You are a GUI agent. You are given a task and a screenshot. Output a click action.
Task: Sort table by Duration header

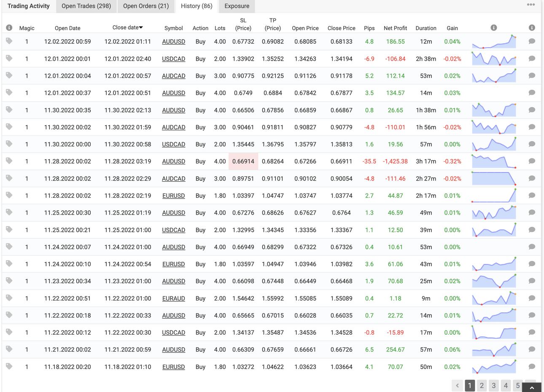pyautogui.click(x=426, y=28)
